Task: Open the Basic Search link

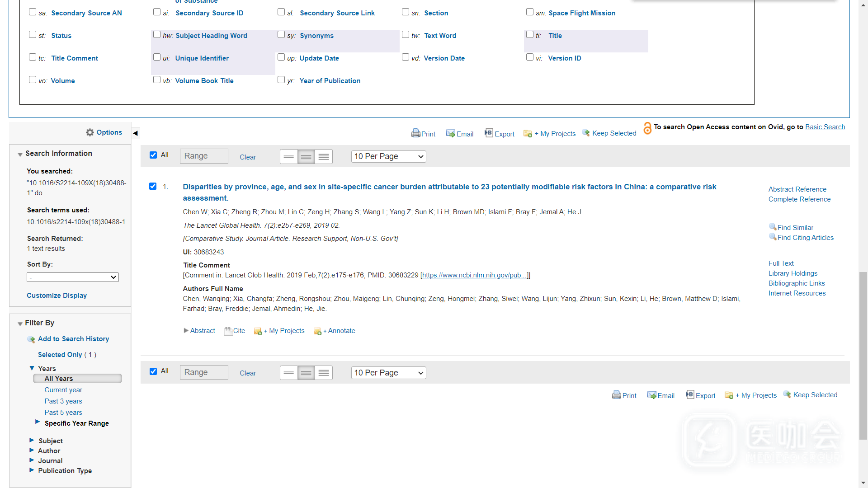Action: click(825, 127)
